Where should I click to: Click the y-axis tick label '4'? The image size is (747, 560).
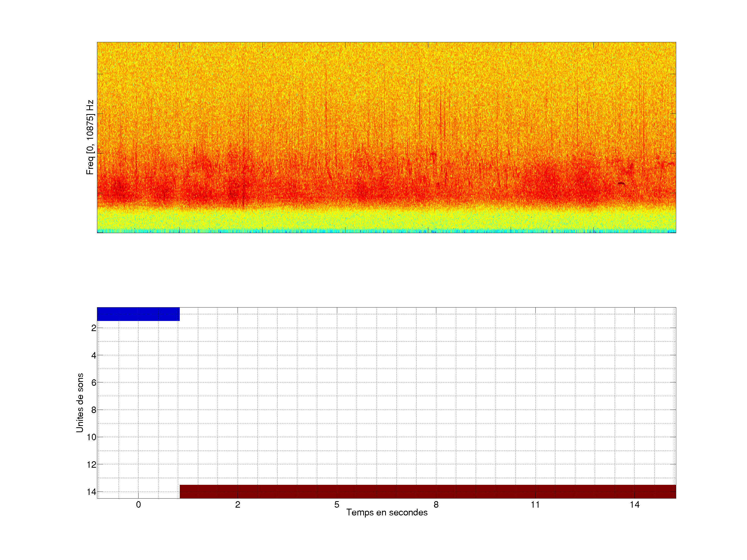pos(94,355)
